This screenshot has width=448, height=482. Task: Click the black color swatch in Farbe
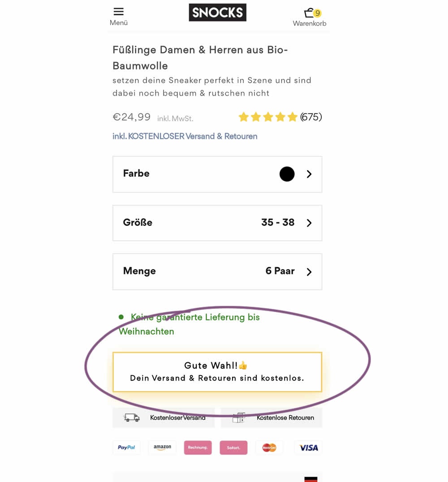[287, 174]
